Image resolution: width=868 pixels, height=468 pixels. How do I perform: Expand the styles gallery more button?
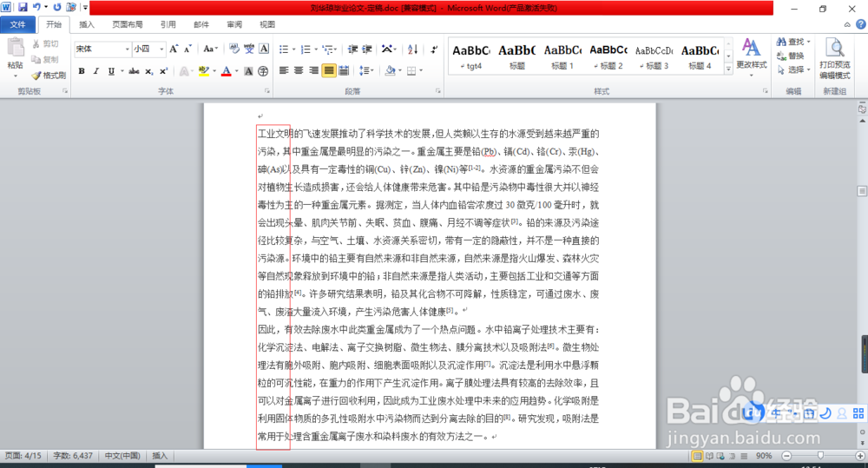click(728, 69)
